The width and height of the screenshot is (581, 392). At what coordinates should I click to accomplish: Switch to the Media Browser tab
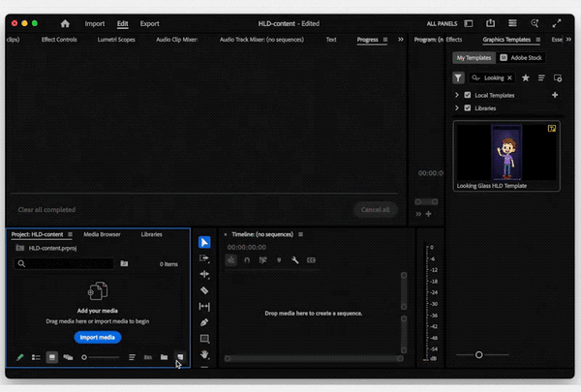(102, 234)
